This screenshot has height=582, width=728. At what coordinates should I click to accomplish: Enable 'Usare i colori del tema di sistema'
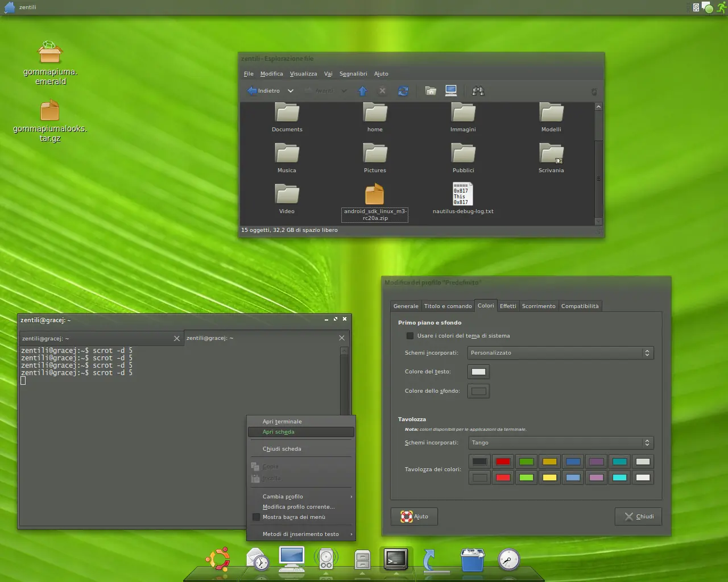click(410, 336)
